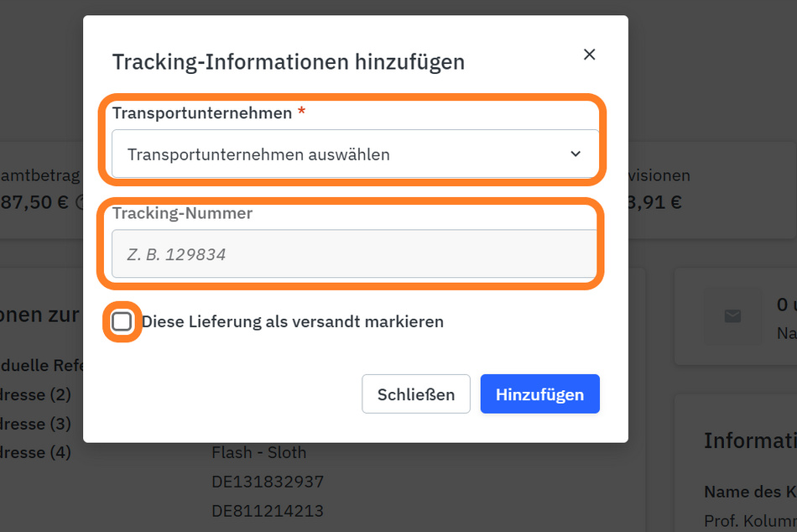The image size is (797, 532).
Task: Click the envelope mail icon behind the dialog
Action: click(732, 316)
